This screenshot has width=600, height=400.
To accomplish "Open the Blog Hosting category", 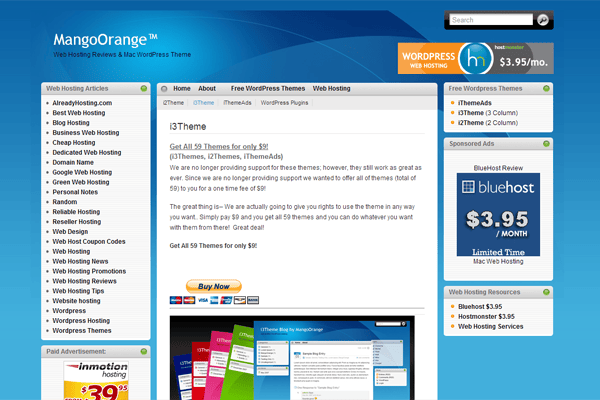I will coord(71,123).
